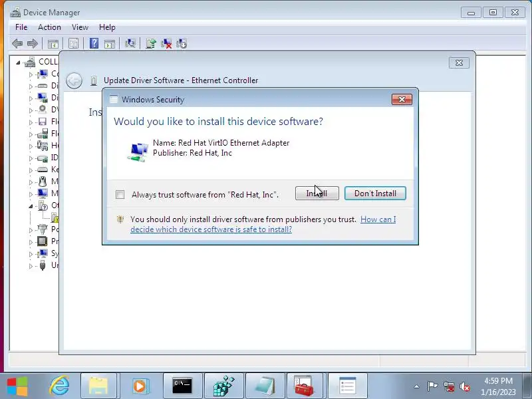The height and width of the screenshot is (399, 532).
Task: Toggle the action pane toolbar icon
Action: coord(110,44)
